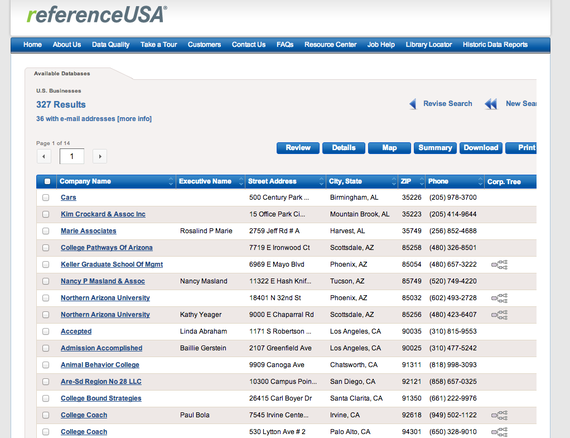The image size is (570, 438).
Task: Click the Details button
Action: tap(344, 148)
